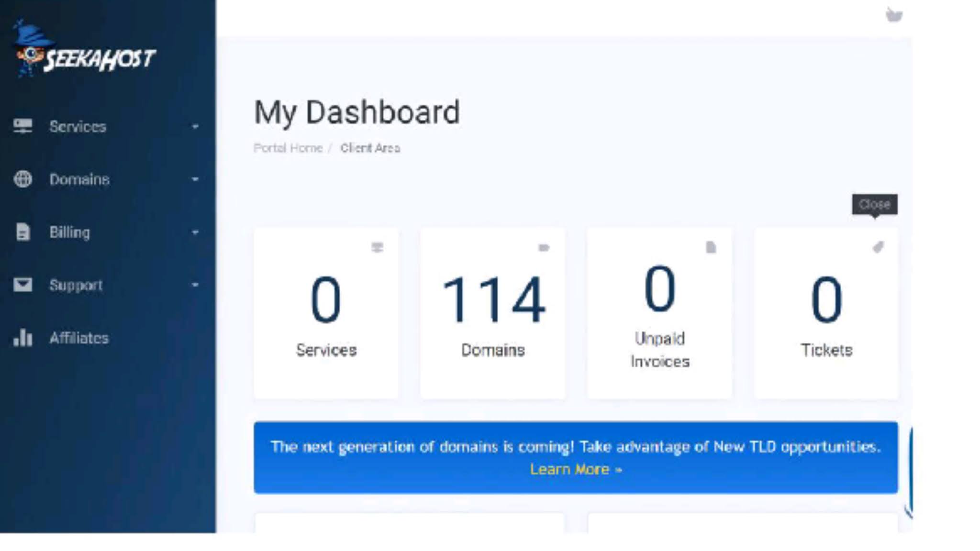The height and width of the screenshot is (551, 980).
Task: Click the tag icon on Domains card
Action: point(544,247)
